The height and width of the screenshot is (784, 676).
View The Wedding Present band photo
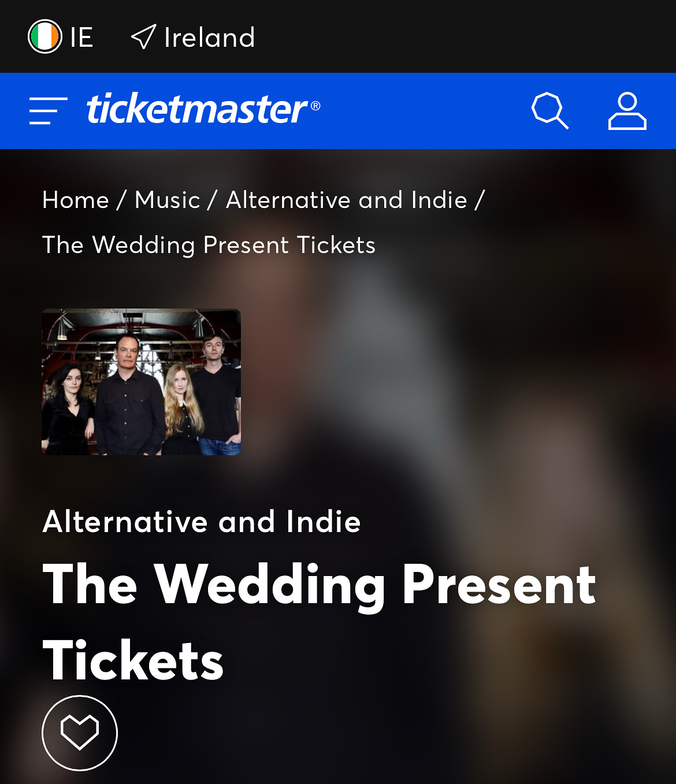pyautogui.click(x=142, y=382)
